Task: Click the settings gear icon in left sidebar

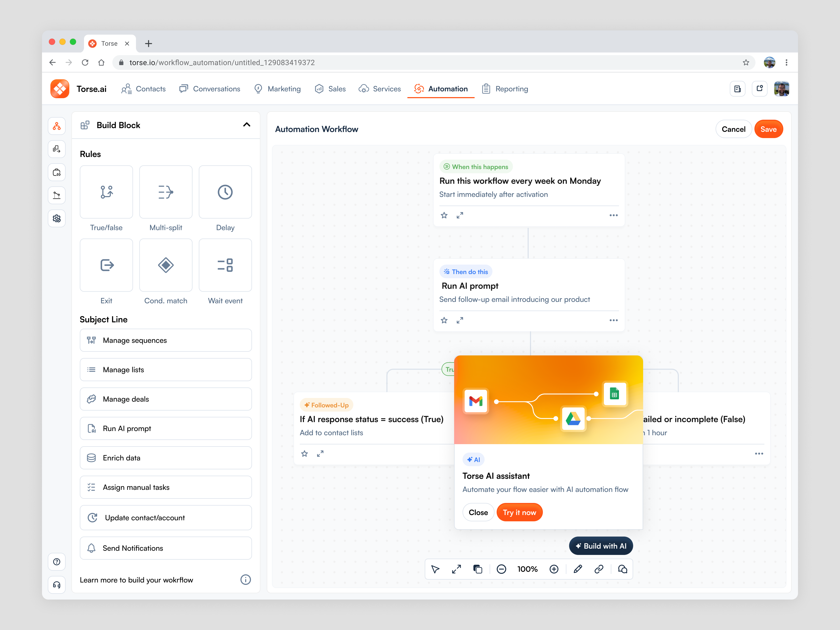Action: point(57,218)
